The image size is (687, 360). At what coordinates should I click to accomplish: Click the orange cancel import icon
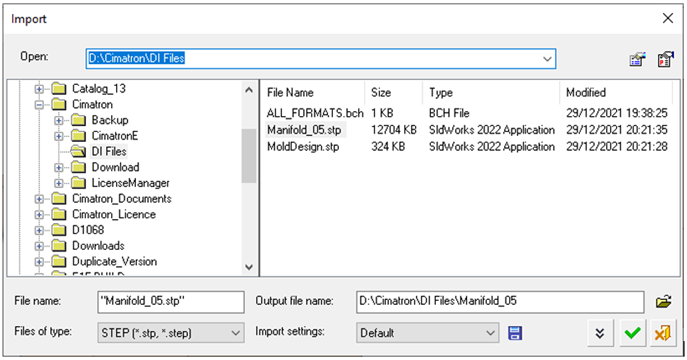[x=662, y=333]
